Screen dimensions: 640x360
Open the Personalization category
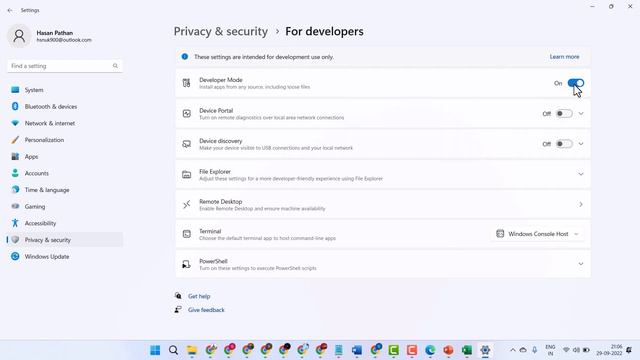pyautogui.click(x=65, y=140)
